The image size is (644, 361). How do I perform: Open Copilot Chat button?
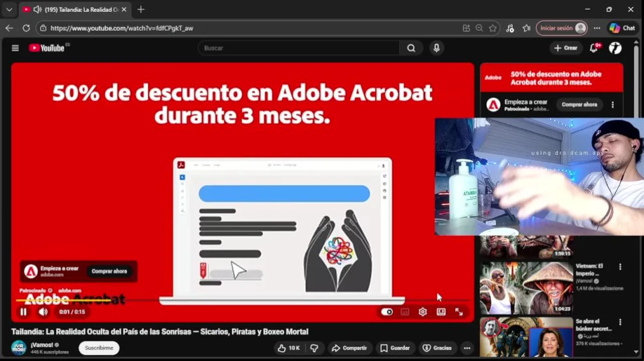pyautogui.click(x=622, y=29)
